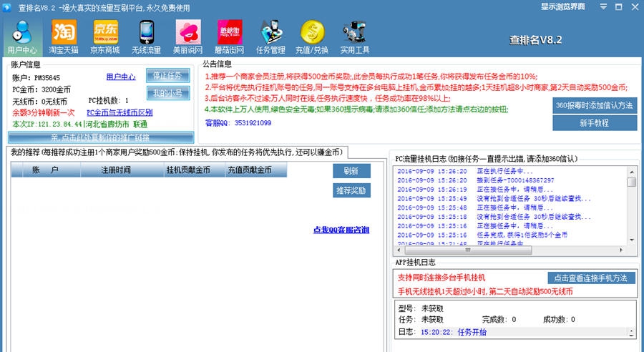
Task: Open the 蘑菇街网 toolbar icon
Action: [x=229, y=37]
